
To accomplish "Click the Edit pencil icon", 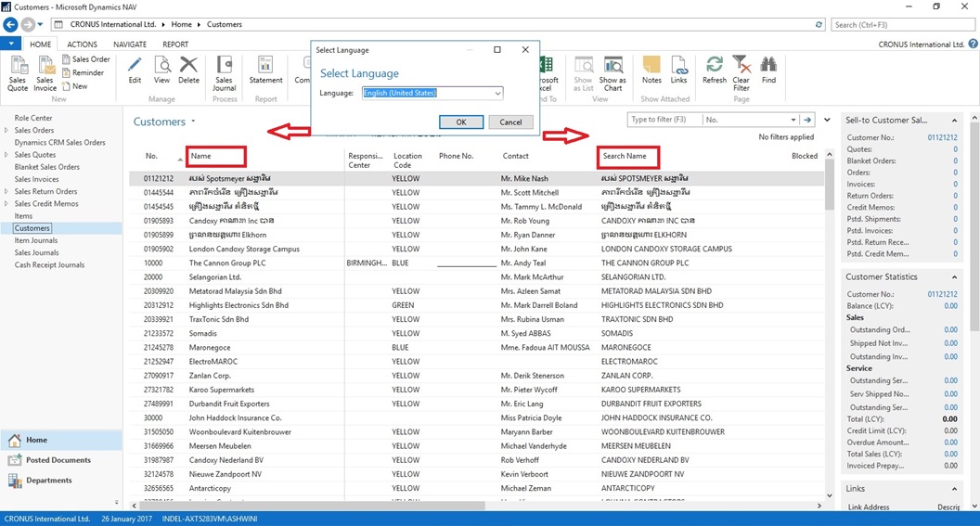I will pyautogui.click(x=135, y=70).
